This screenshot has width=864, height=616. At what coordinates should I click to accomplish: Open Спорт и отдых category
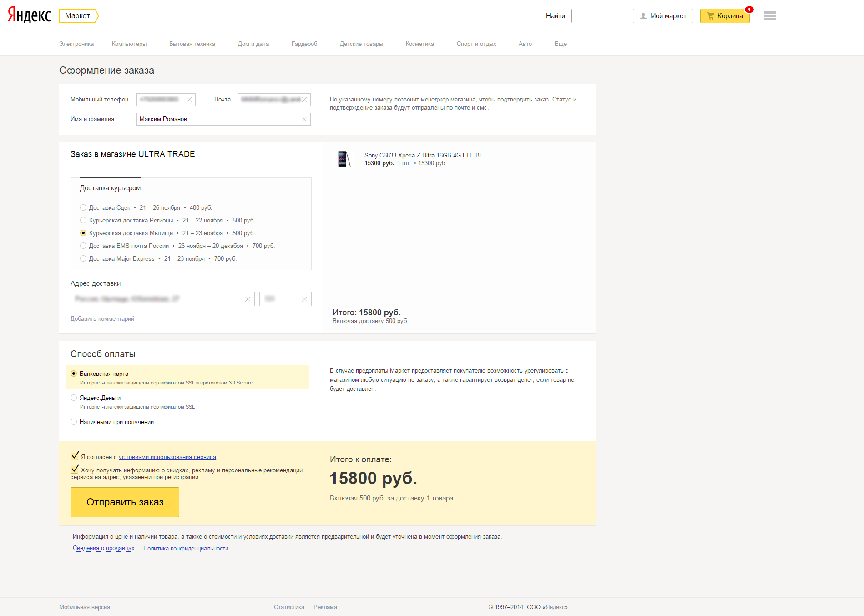(x=476, y=44)
